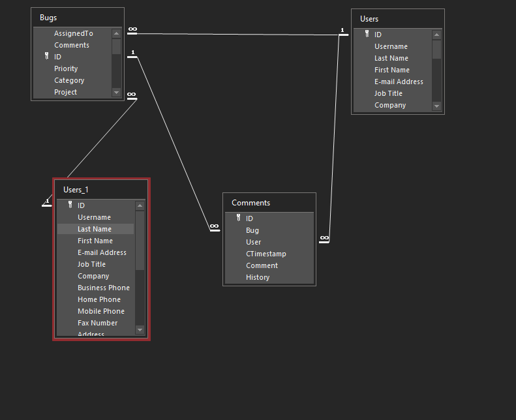Image resolution: width=516 pixels, height=420 pixels.
Task: Select E-mail Address field in Users table
Action: click(x=399, y=82)
